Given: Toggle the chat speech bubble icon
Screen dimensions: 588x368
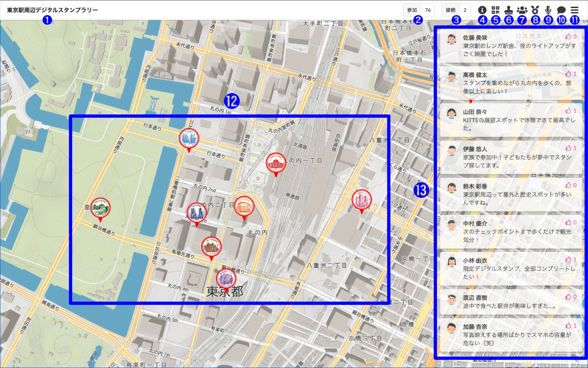Looking at the screenshot, I should pyautogui.click(x=561, y=10).
